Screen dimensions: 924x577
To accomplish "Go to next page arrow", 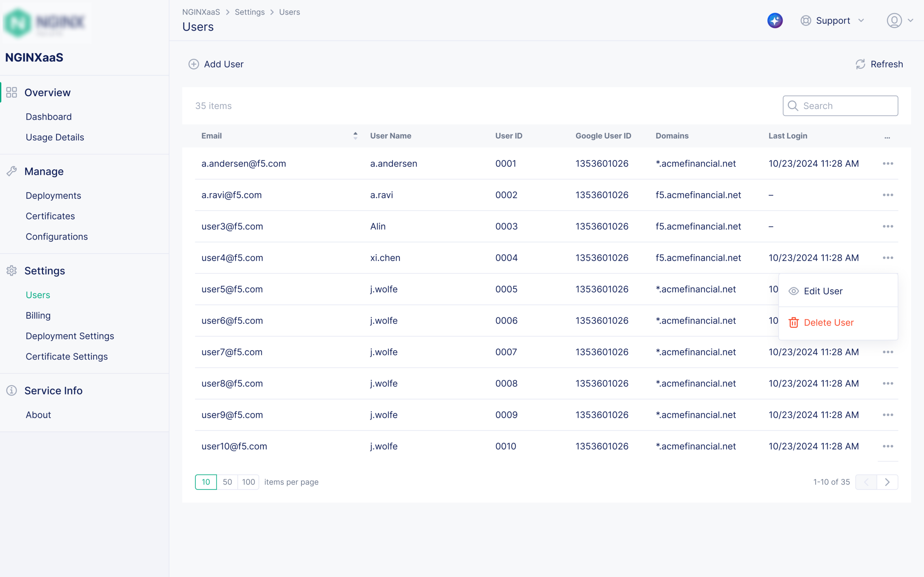I will [x=887, y=482].
